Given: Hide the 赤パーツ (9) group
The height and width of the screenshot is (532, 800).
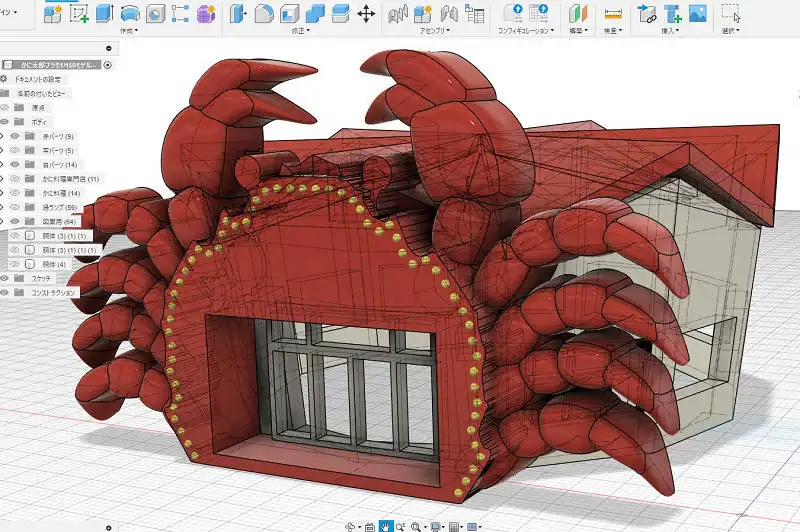Looking at the screenshot, I should pyautogui.click(x=15, y=136).
